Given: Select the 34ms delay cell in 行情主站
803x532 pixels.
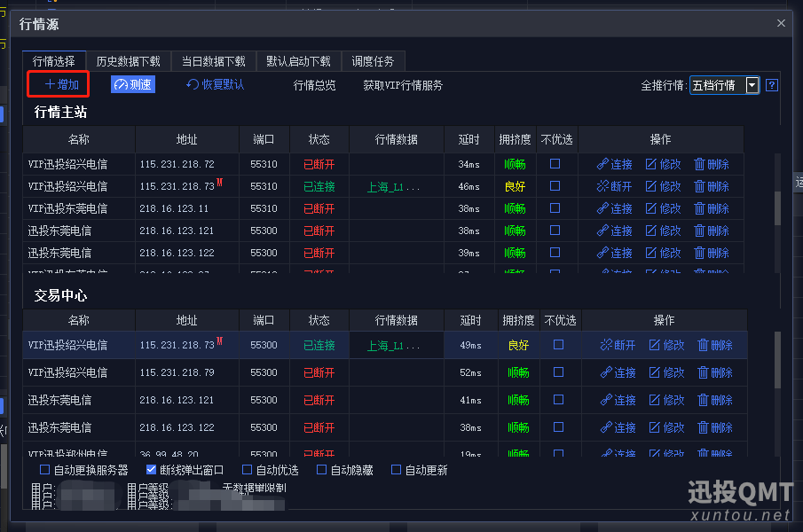Looking at the screenshot, I should pyautogui.click(x=469, y=164).
